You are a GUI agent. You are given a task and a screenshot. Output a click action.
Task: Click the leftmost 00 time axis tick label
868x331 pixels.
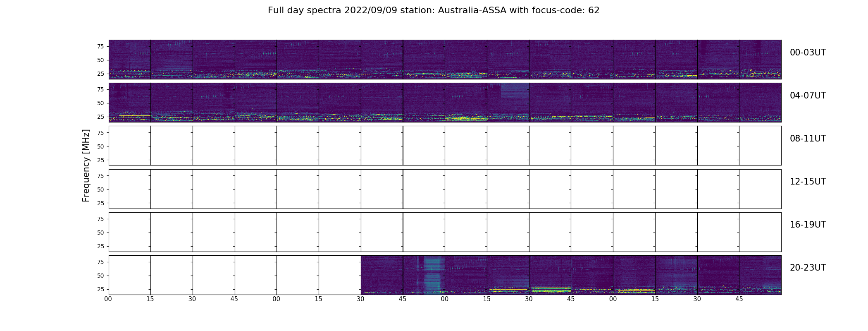[x=108, y=299]
